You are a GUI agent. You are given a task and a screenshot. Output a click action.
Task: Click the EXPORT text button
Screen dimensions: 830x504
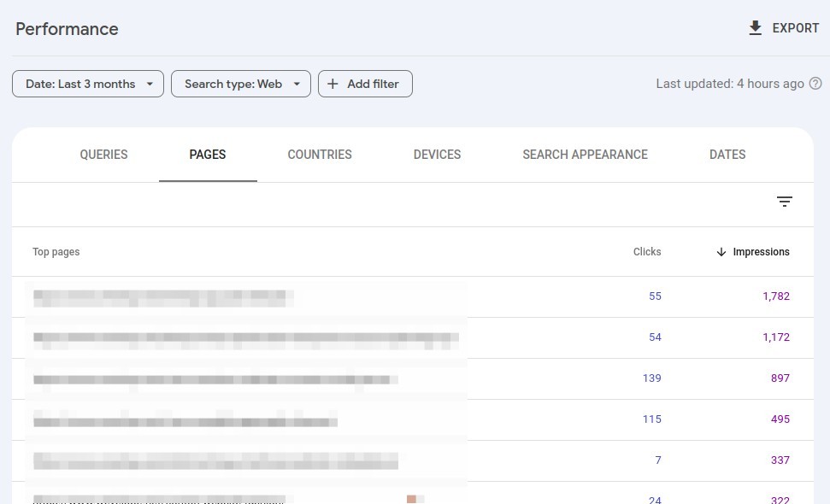click(795, 28)
